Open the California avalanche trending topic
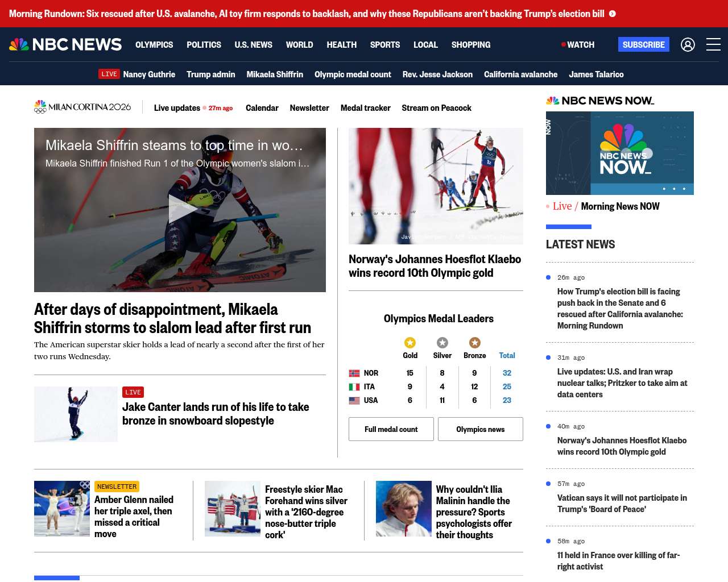Viewport: 728px width, 582px height. click(x=521, y=74)
